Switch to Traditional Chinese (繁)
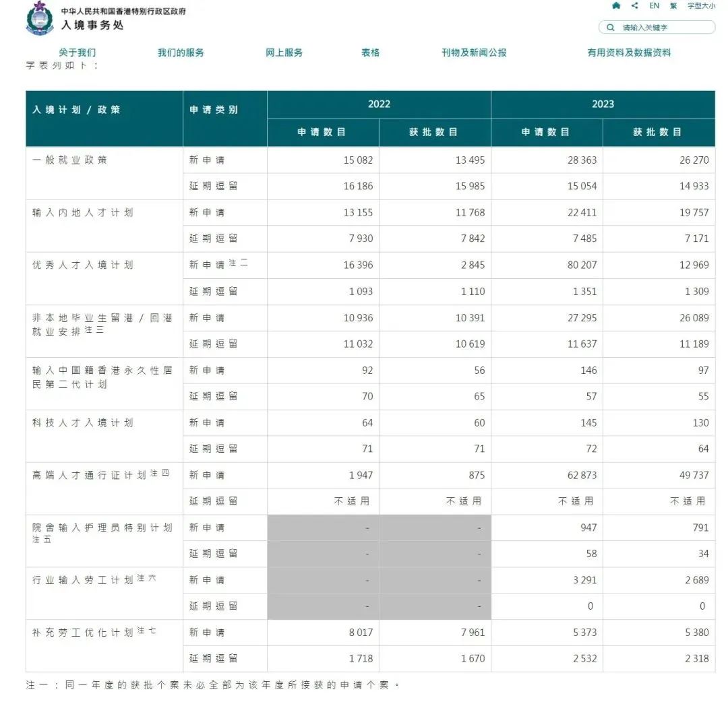 tap(673, 6)
